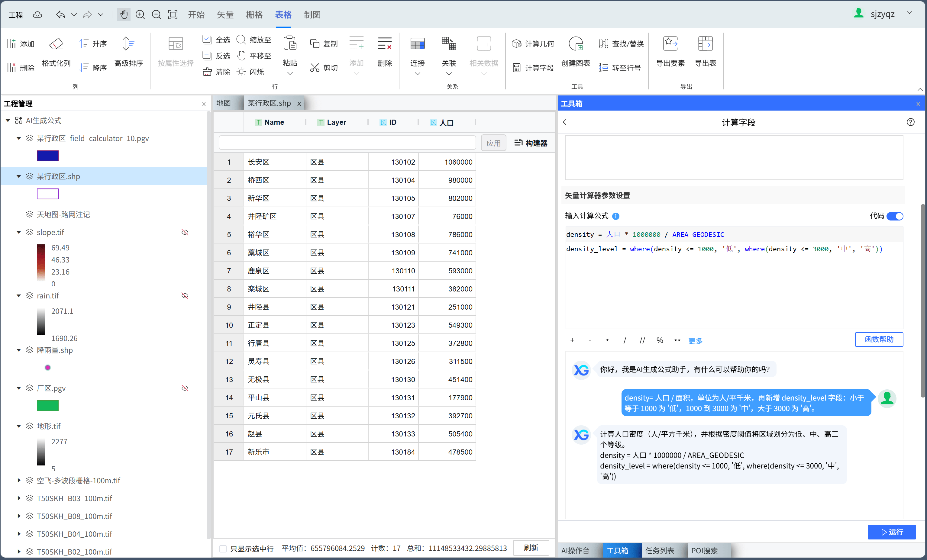Click the zoom in magnifier icon

point(140,15)
